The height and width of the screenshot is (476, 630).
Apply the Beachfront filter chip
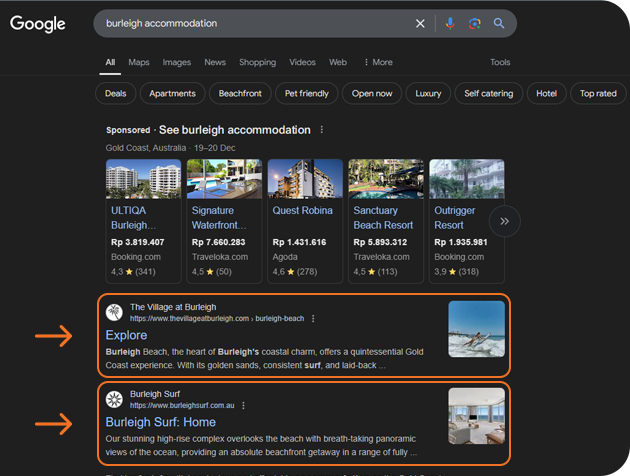coord(240,94)
